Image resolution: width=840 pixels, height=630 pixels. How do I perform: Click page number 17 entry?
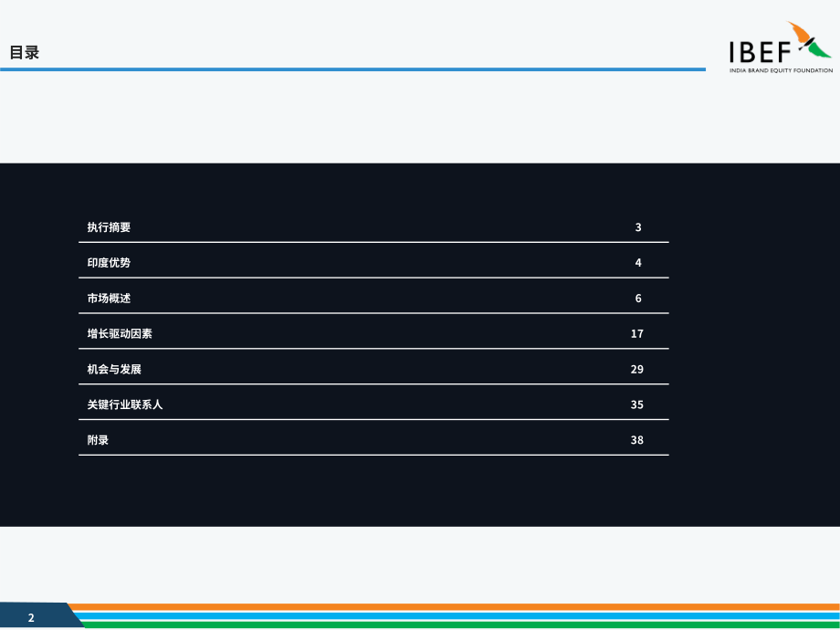(637, 334)
